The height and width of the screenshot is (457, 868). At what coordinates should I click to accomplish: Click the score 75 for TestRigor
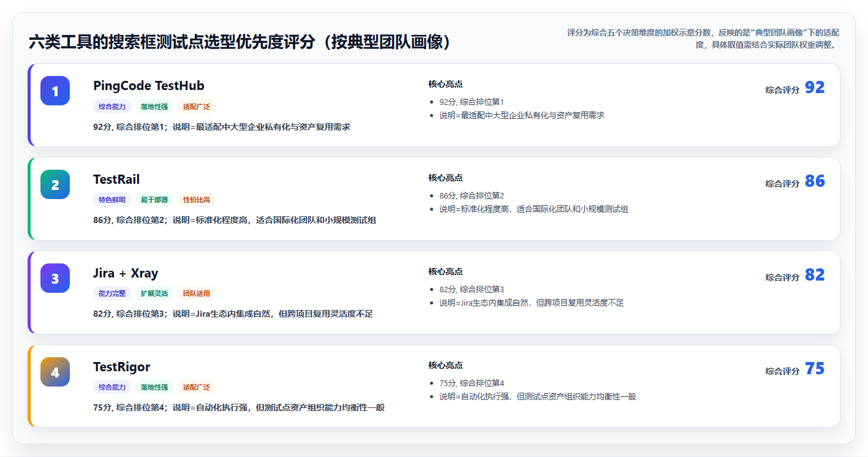tap(815, 369)
